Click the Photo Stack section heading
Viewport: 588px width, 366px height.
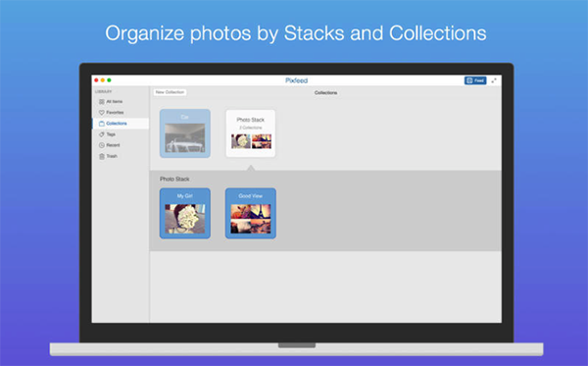(x=174, y=179)
